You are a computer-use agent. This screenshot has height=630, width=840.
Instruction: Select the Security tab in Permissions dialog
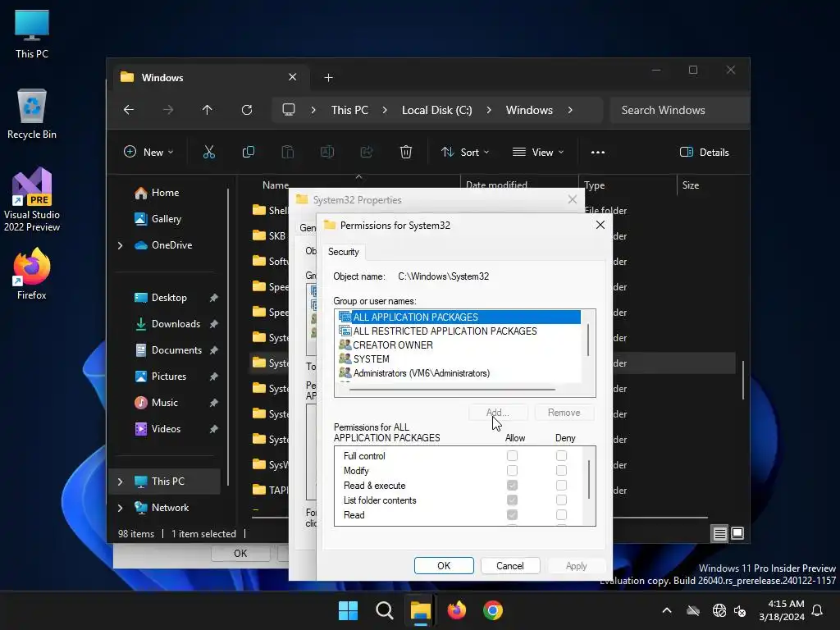pos(344,252)
